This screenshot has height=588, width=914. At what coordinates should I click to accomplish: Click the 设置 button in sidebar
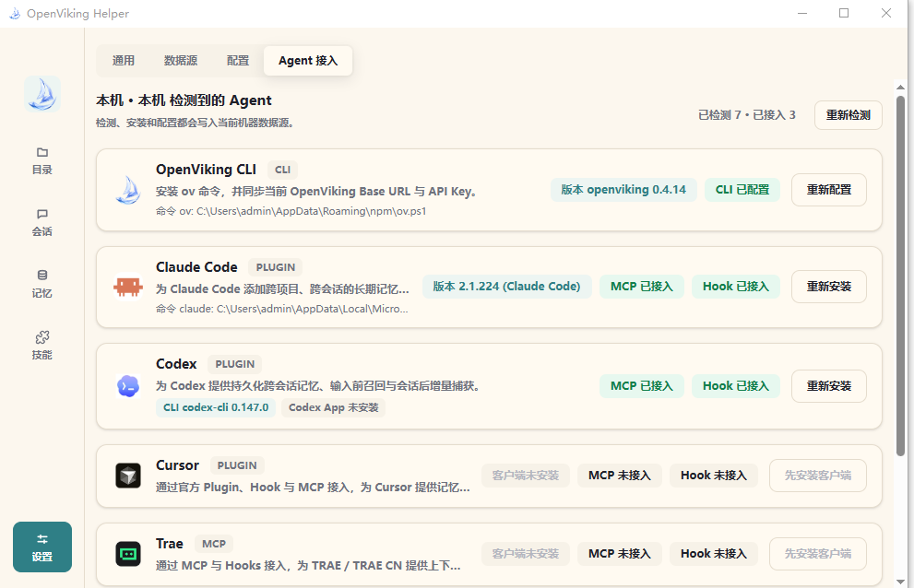point(42,547)
